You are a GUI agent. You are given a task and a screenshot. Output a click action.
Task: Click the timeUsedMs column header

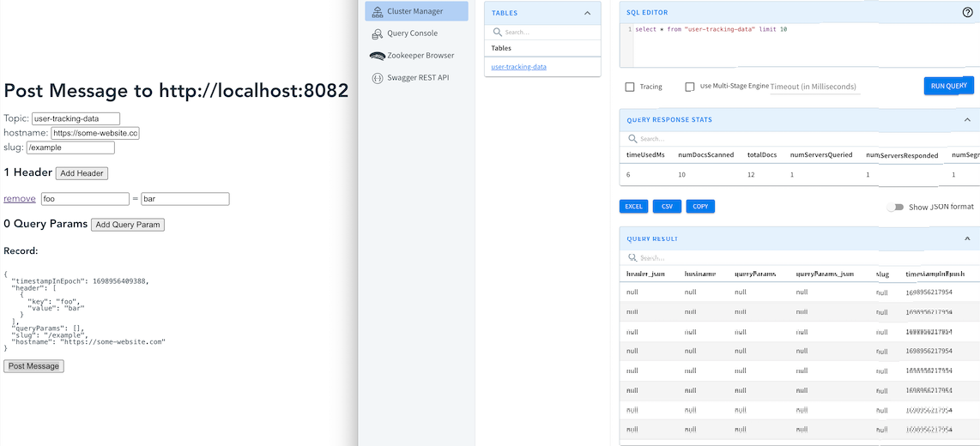645,154
